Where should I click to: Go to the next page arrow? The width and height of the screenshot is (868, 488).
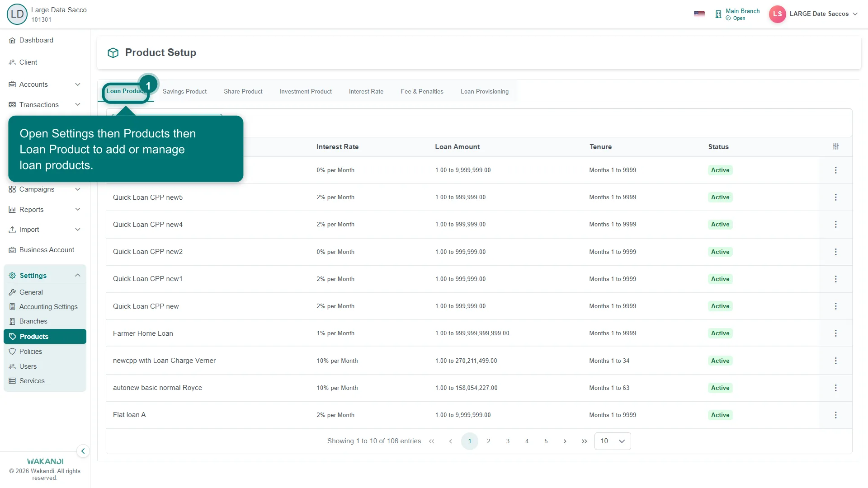565,441
